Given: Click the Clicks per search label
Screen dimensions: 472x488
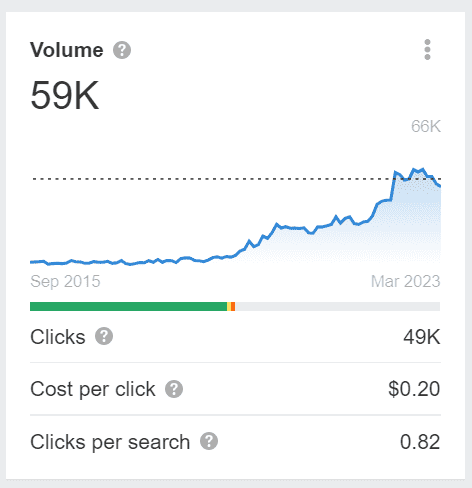Looking at the screenshot, I should (110, 442).
